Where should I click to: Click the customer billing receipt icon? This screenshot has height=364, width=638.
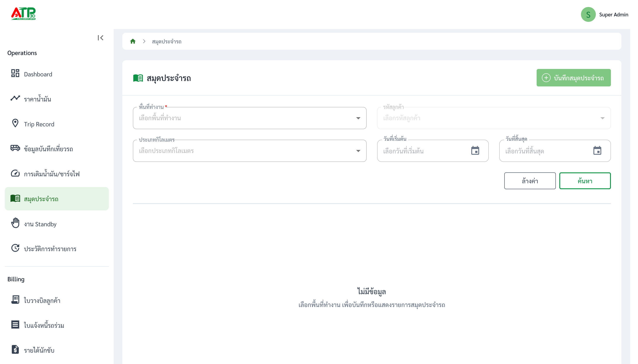point(15,299)
